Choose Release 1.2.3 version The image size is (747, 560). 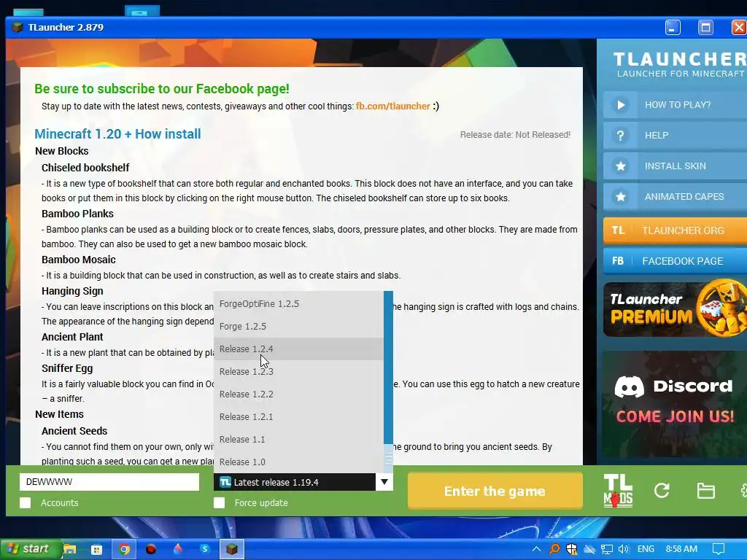(x=298, y=371)
